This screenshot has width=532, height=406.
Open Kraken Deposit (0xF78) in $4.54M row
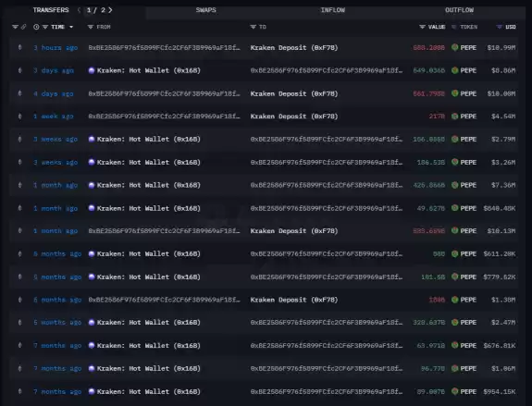[294, 117]
